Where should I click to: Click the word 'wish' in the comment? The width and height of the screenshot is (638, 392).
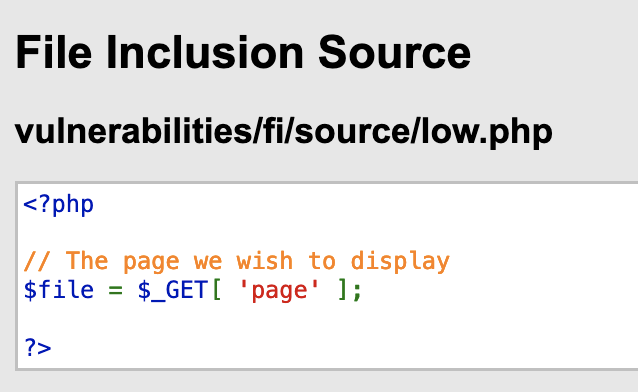click(264, 261)
